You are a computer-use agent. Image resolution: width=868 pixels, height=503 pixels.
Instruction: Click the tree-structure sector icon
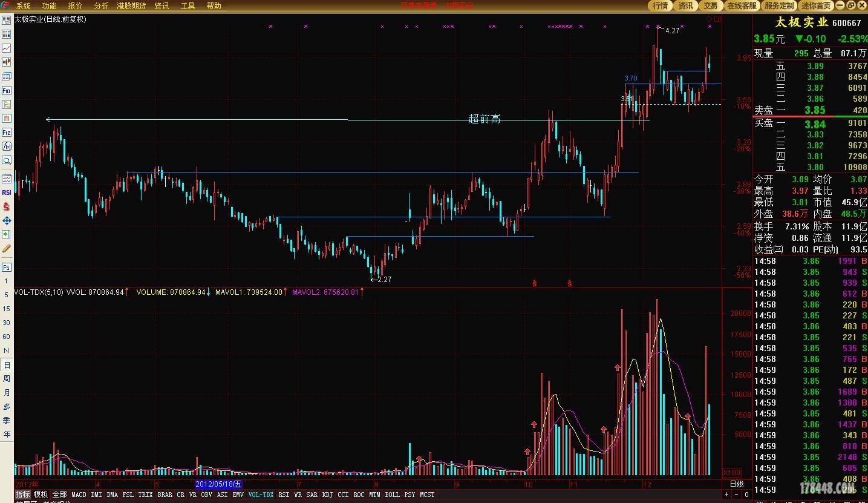[x=7, y=104]
